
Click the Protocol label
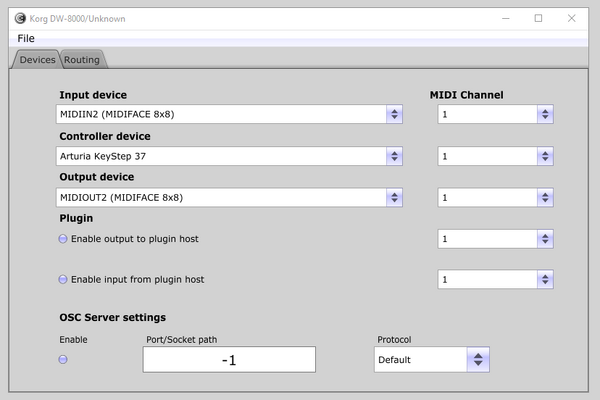(x=394, y=340)
